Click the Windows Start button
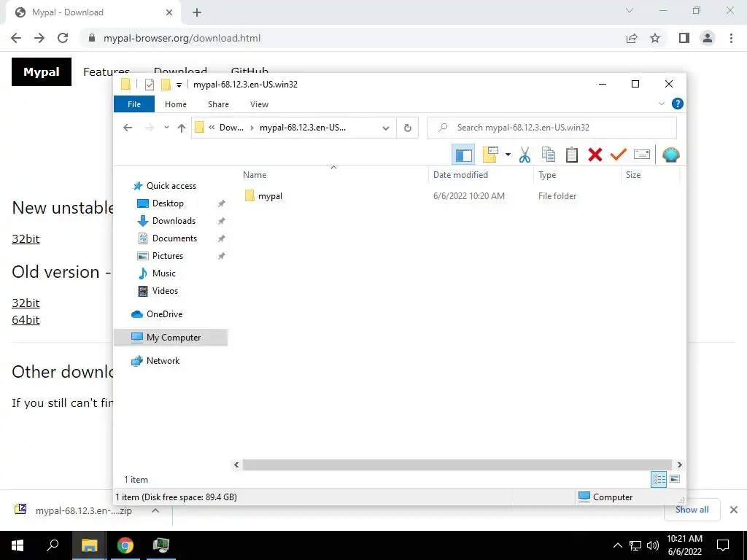Screen dimensions: 747x560 [18, 545]
